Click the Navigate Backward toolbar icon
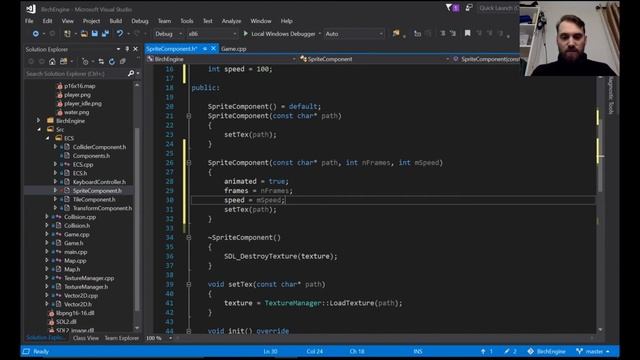This screenshot has height=360, width=640. (36, 34)
